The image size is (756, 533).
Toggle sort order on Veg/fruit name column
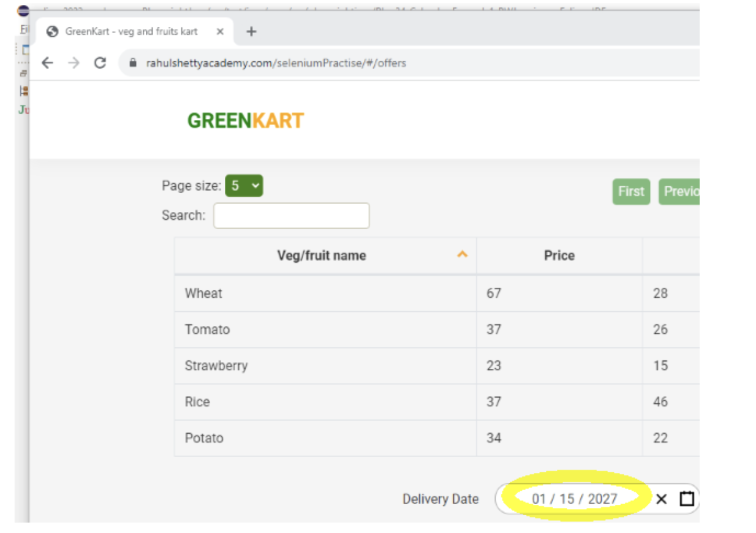pos(323,255)
